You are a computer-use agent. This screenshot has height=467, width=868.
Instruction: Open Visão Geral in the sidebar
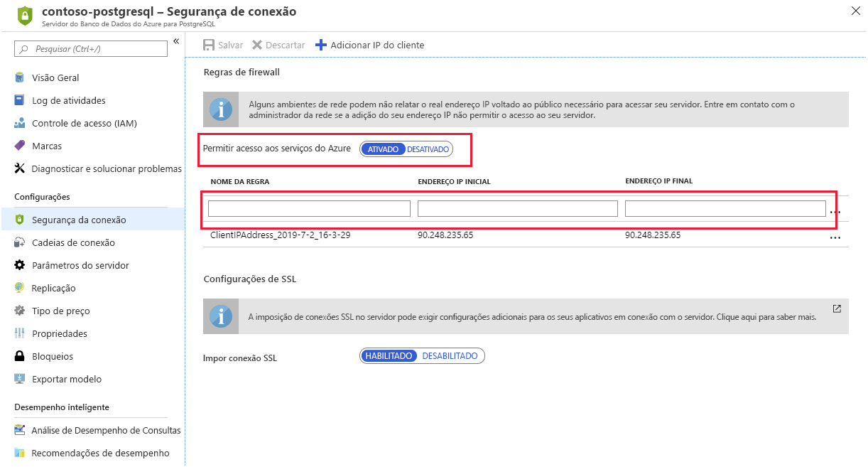55,77
